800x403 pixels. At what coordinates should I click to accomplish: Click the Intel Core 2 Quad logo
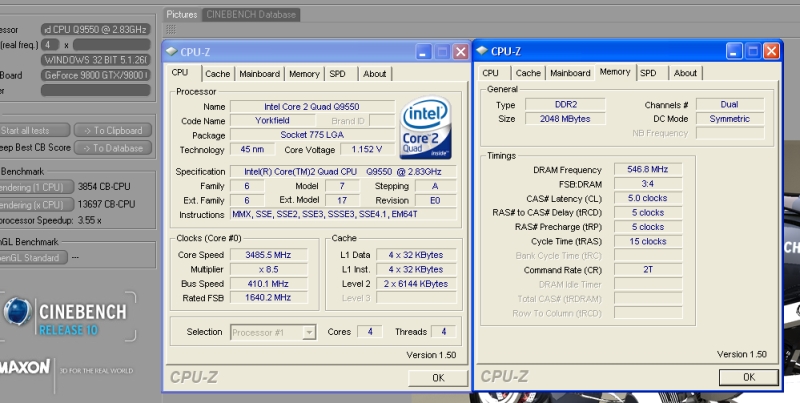point(426,128)
